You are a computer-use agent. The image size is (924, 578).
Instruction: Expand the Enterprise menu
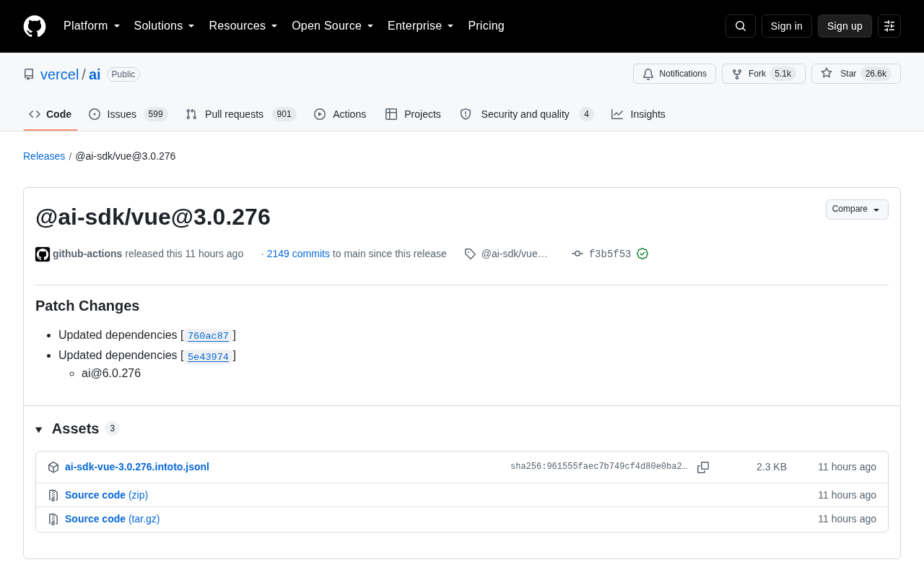pos(421,26)
